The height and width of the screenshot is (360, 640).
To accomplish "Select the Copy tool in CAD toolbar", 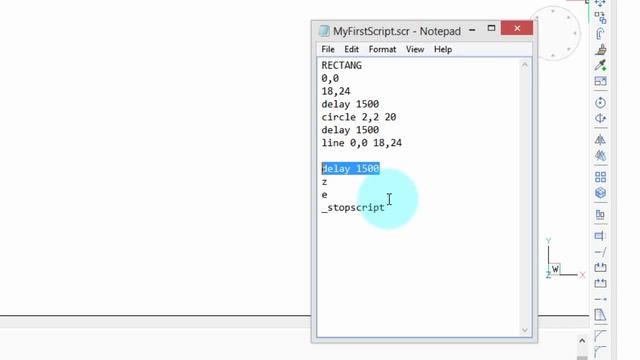I will (600, 18).
